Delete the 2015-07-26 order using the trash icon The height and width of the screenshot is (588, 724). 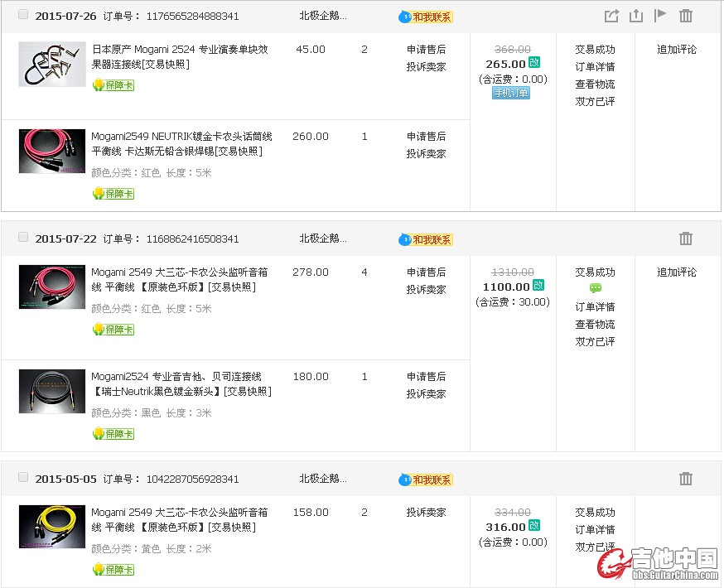pos(686,16)
